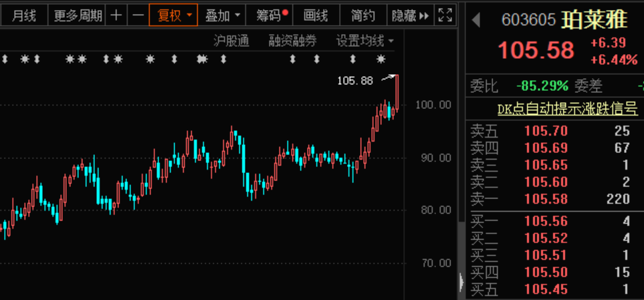Open DK点自动提示涨跌信号 link

click(567, 108)
